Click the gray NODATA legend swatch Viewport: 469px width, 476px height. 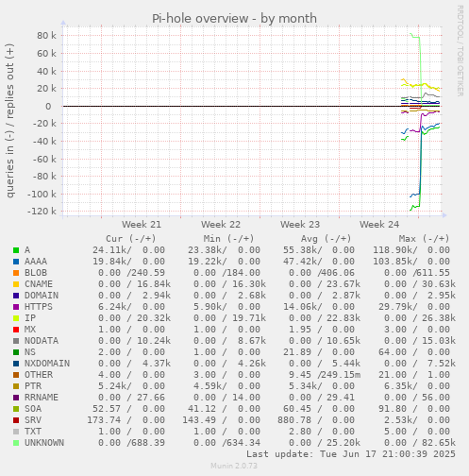point(16,341)
